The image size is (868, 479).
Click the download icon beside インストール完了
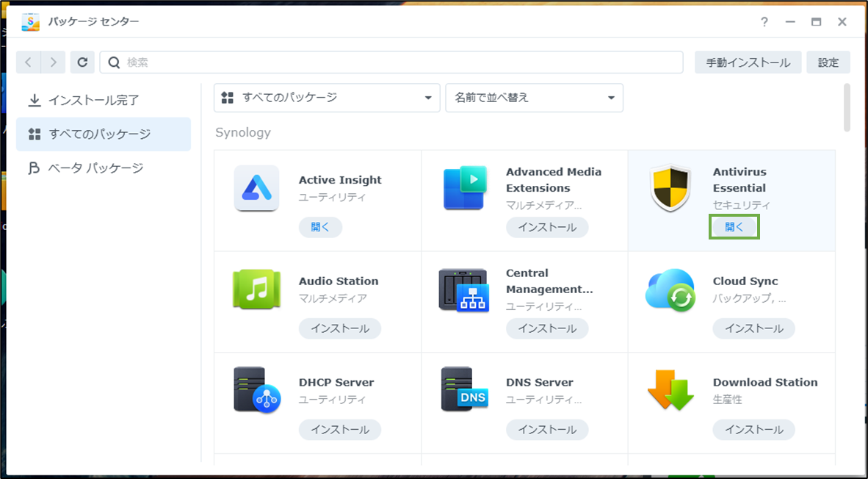pyautogui.click(x=35, y=100)
